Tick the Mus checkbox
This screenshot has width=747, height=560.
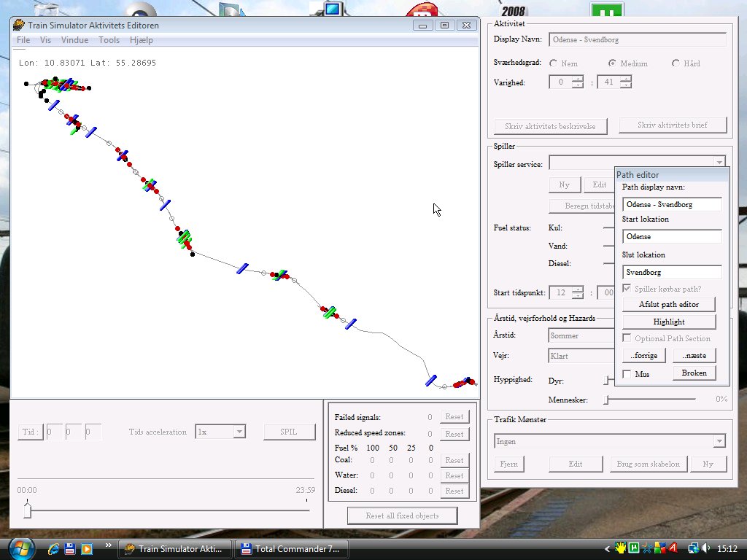pyautogui.click(x=627, y=374)
